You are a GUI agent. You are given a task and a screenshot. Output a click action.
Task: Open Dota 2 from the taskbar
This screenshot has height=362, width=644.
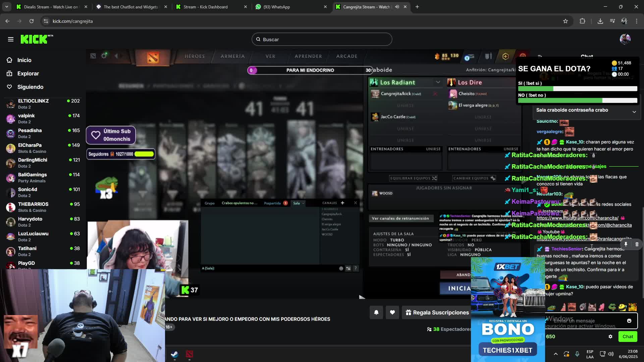click(x=190, y=354)
